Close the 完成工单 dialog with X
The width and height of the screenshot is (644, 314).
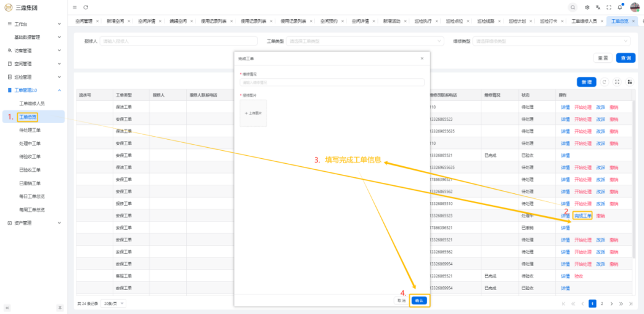(x=422, y=58)
